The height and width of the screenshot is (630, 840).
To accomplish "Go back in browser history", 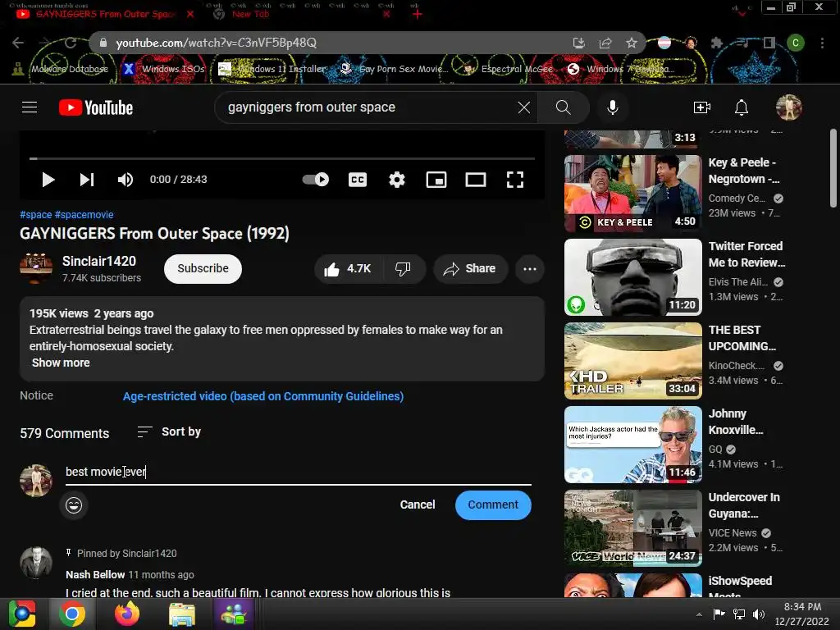I will [x=18, y=43].
